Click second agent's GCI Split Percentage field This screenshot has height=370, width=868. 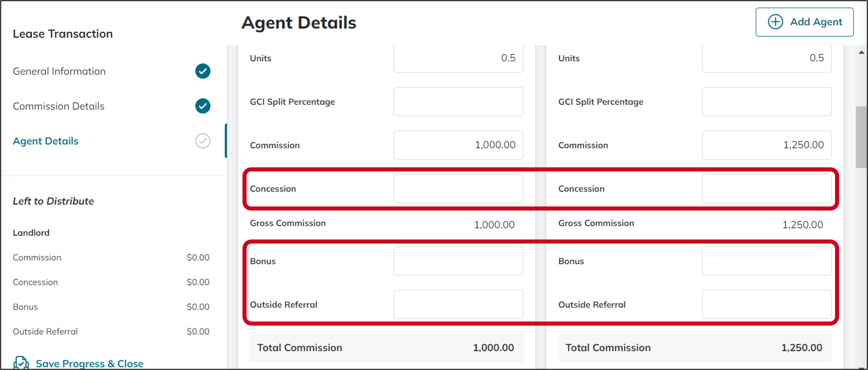click(x=766, y=102)
